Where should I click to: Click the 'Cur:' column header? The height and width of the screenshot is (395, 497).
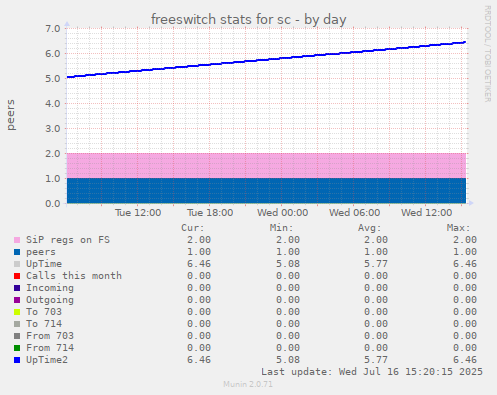(x=193, y=228)
